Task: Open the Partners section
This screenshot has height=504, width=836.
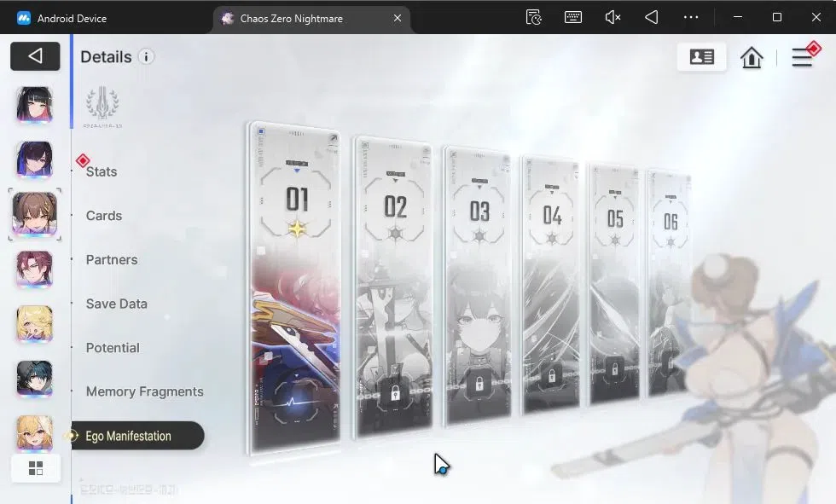Action: 112,260
